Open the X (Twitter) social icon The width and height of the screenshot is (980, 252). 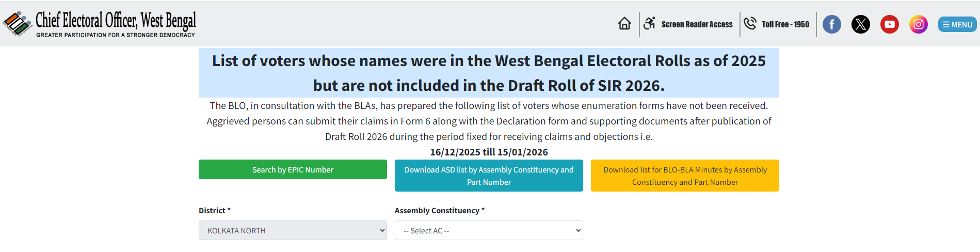point(860,24)
